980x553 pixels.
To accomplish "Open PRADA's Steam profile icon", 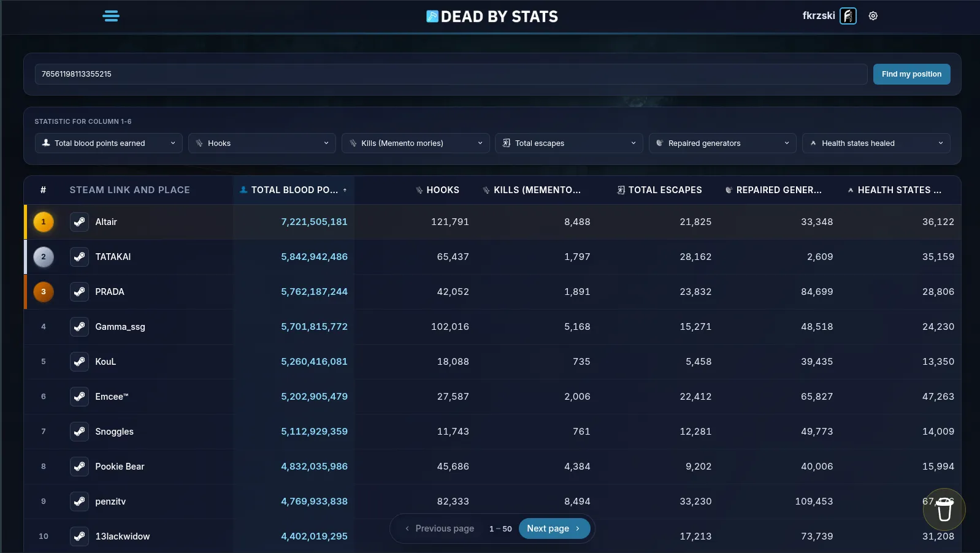I will (x=79, y=292).
